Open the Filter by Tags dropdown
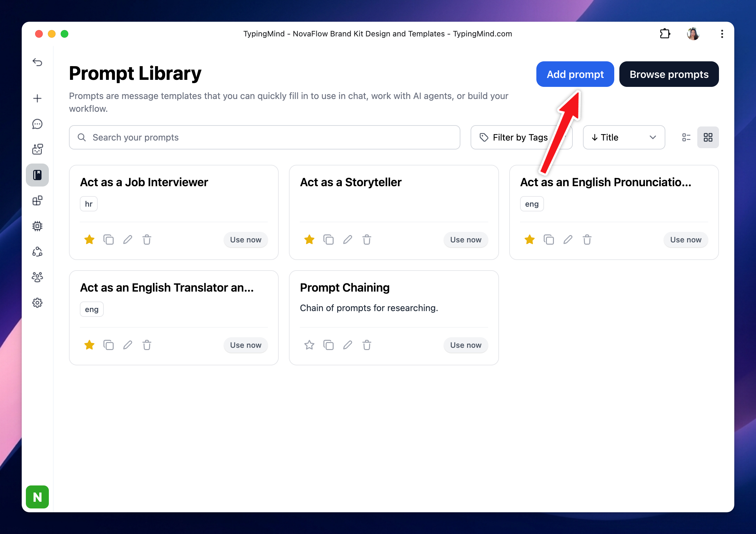The image size is (756, 534). 521,137
